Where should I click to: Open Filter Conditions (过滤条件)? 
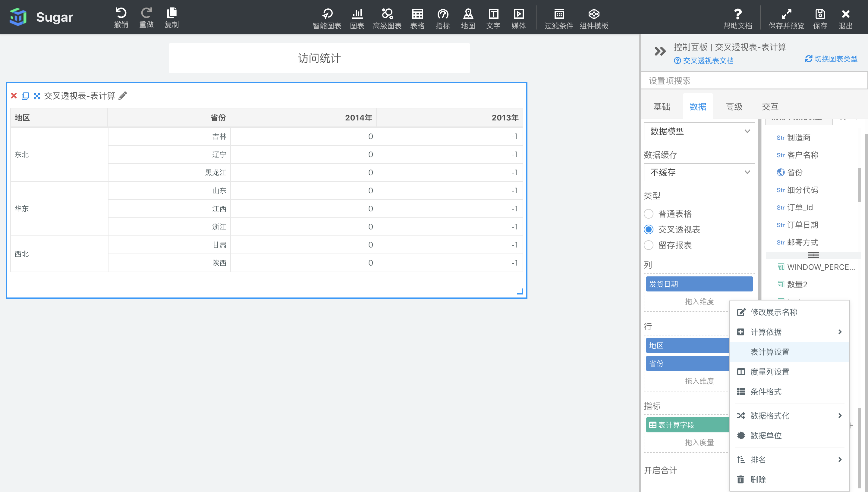559,19
